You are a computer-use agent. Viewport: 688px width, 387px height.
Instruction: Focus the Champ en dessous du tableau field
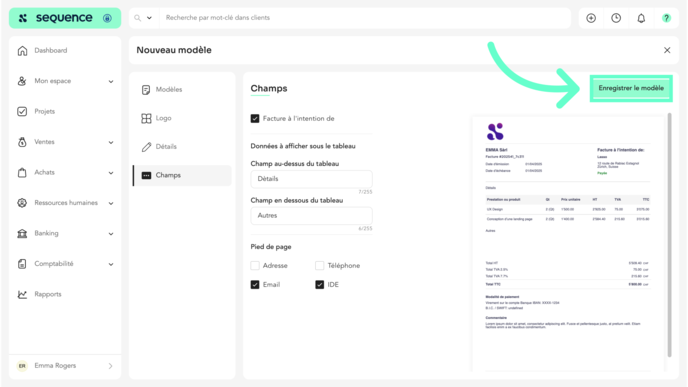(x=312, y=215)
